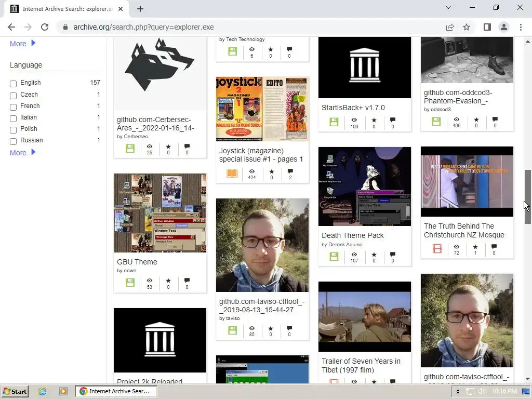532x399 pixels.
Task: Check the Czech language filter
Action: click(13, 96)
